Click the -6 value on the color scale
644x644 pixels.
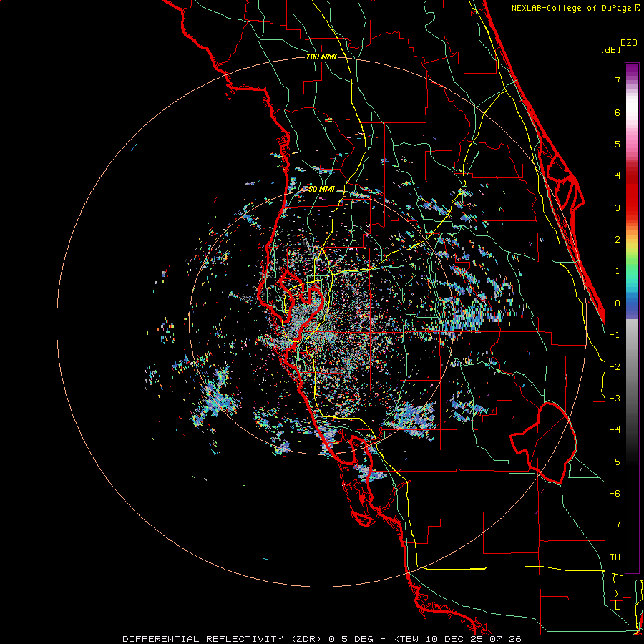click(x=615, y=494)
